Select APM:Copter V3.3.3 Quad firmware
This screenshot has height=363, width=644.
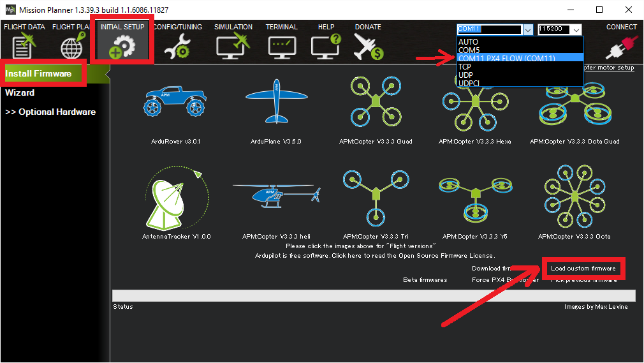(376, 102)
